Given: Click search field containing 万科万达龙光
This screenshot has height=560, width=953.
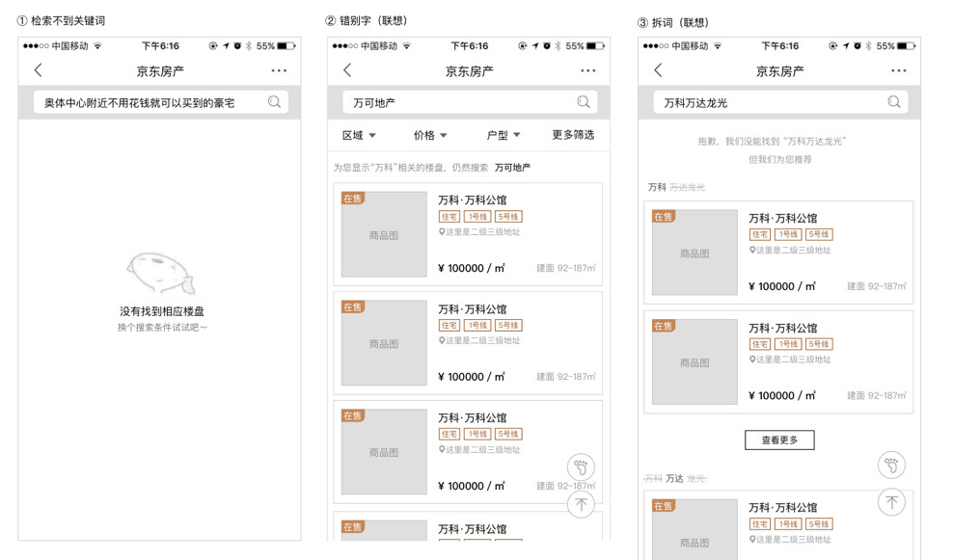Looking at the screenshot, I should coord(780,102).
